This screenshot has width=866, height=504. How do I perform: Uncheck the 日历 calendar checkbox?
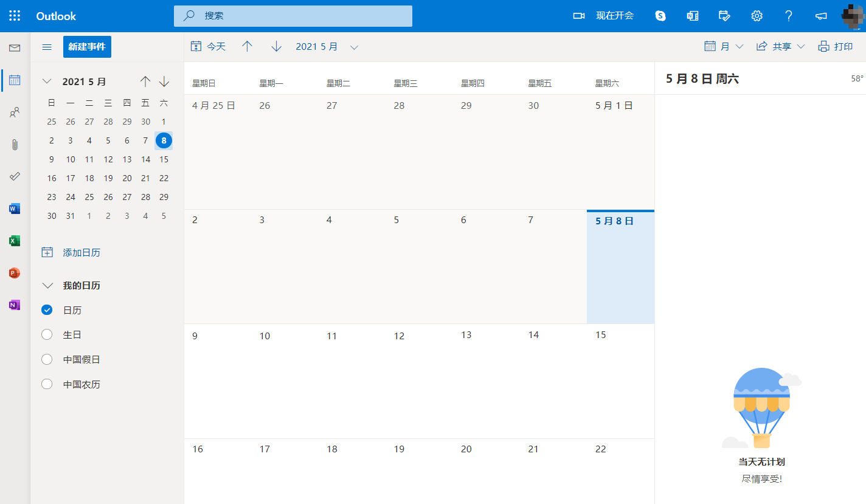tap(47, 310)
